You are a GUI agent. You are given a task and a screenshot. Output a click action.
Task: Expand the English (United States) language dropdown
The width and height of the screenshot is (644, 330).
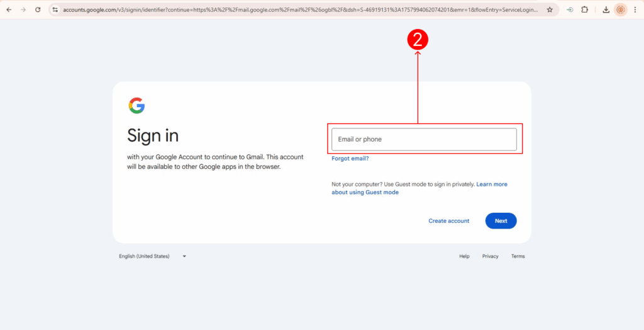pyautogui.click(x=153, y=256)
